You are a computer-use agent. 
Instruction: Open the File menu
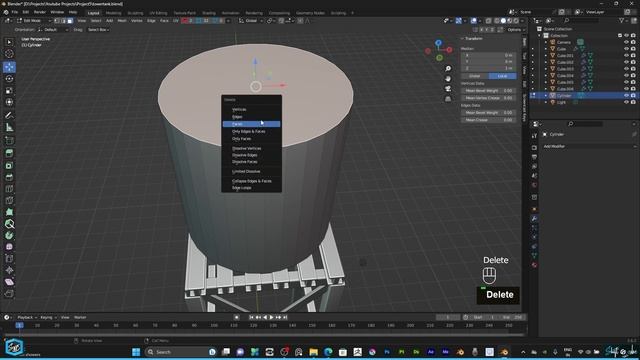[15, 12]
